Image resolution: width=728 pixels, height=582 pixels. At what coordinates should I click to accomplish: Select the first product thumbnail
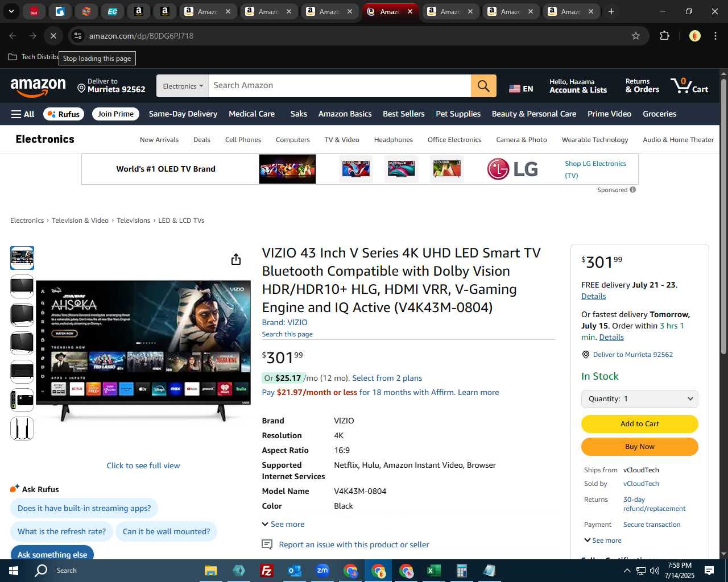click(22, 258)
